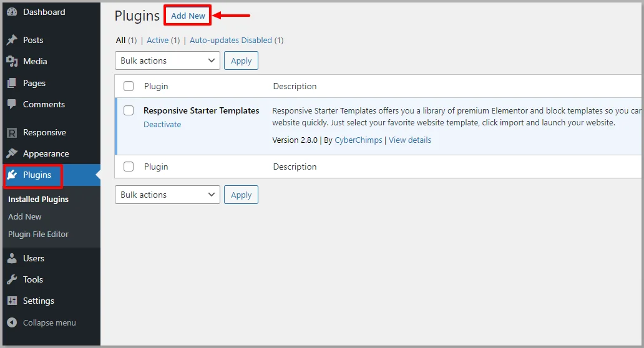Filter plugins by Active
Image resolution: width=644 pixels, height=348 pixels.
pyautogui.click(x=158, y=40)
